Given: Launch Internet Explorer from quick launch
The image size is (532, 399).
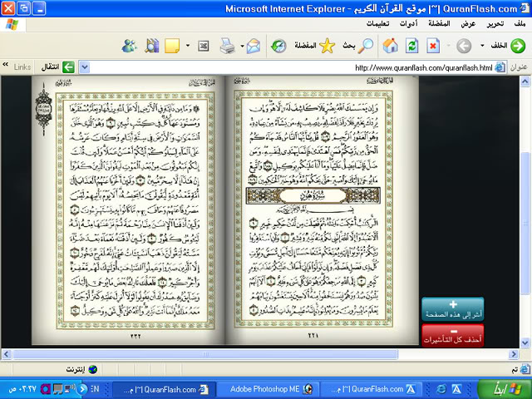Looking at the screenshot, I should [441, 389].
